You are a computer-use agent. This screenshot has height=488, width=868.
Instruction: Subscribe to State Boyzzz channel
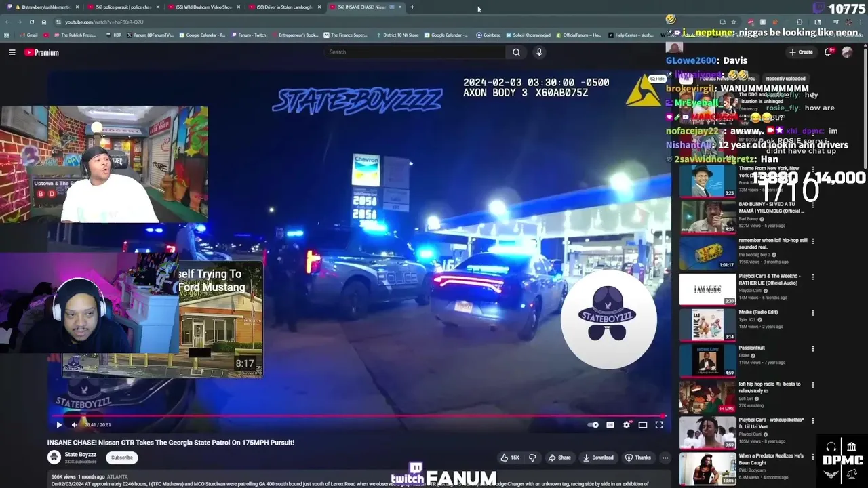122,457
